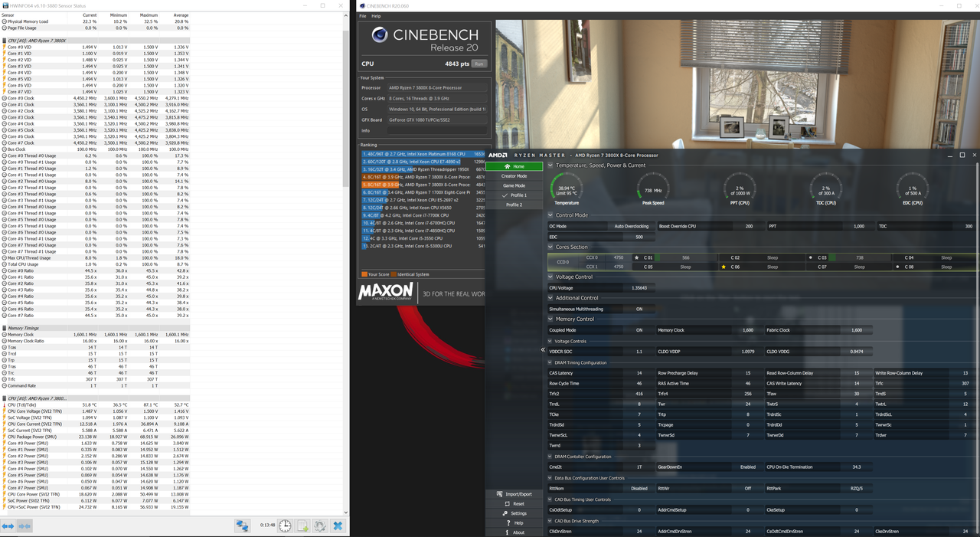Select Profile 1 in Ryzen Master
980x537 pixels.
coord(514,195)
